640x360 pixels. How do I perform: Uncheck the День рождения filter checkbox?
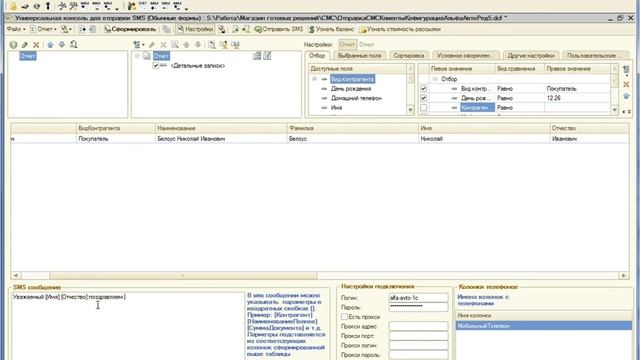point(424,98)
